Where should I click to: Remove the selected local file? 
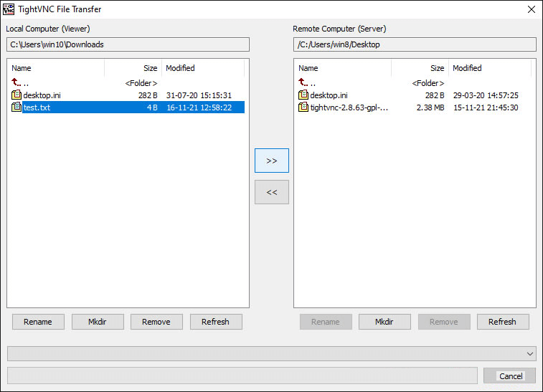pyautogui.click(x=156, y=322)
